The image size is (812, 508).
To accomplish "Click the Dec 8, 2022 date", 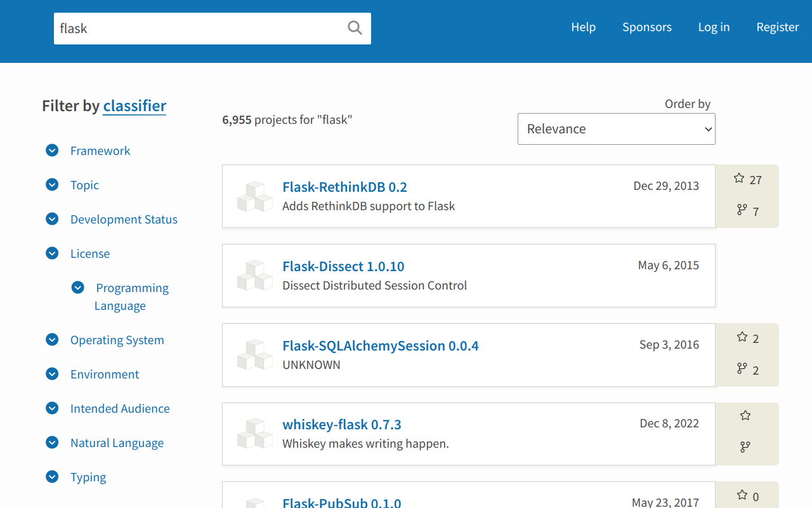I will (x=669, y=423).
